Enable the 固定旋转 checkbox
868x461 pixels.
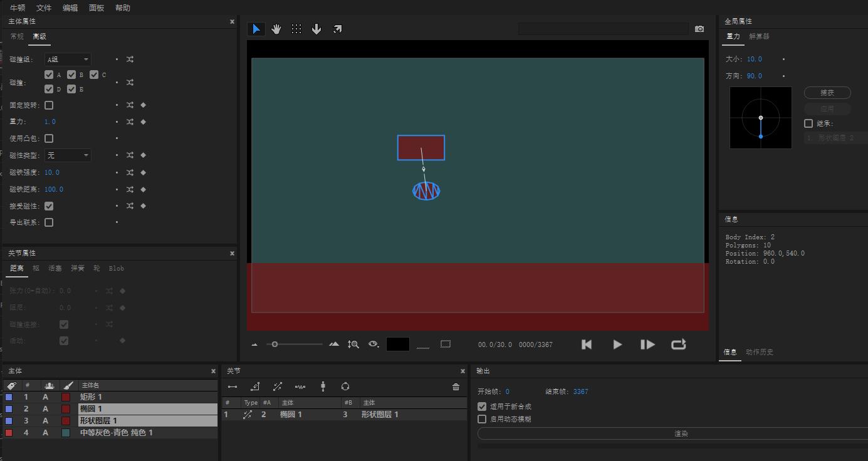(x=49, y=105)
